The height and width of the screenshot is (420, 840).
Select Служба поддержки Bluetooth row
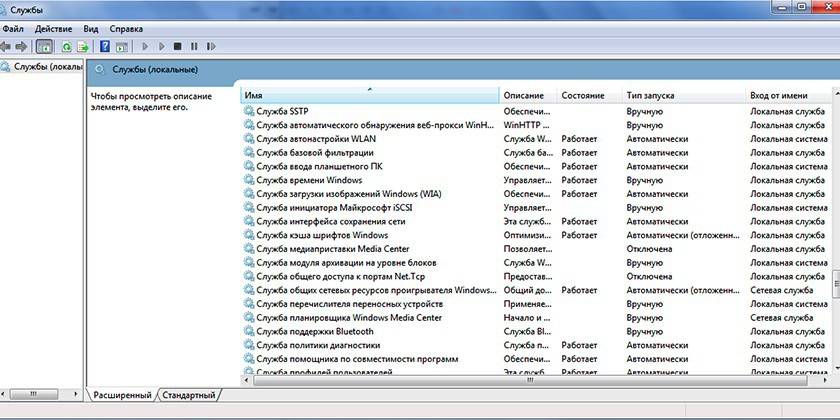314,331
